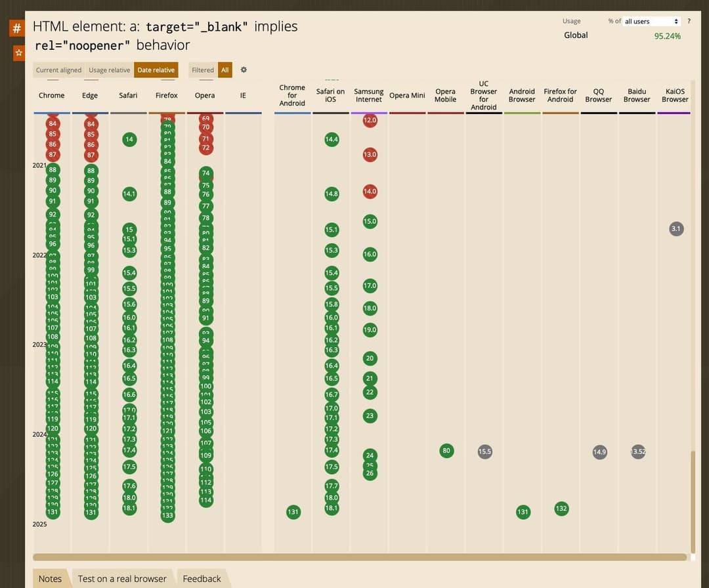Select Opera Mobile version 80
The height and width of the screenshot is (588, 709).
coord(446,451)
